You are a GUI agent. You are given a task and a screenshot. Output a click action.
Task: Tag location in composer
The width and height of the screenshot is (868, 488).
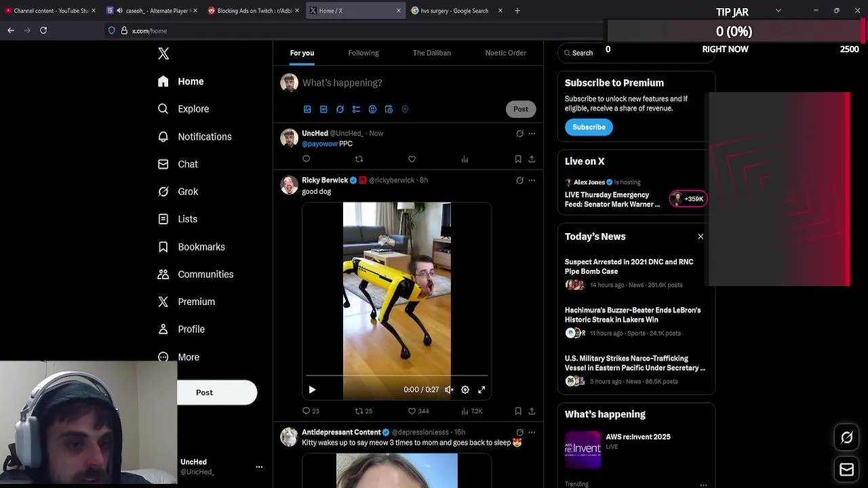coord(405,109)
